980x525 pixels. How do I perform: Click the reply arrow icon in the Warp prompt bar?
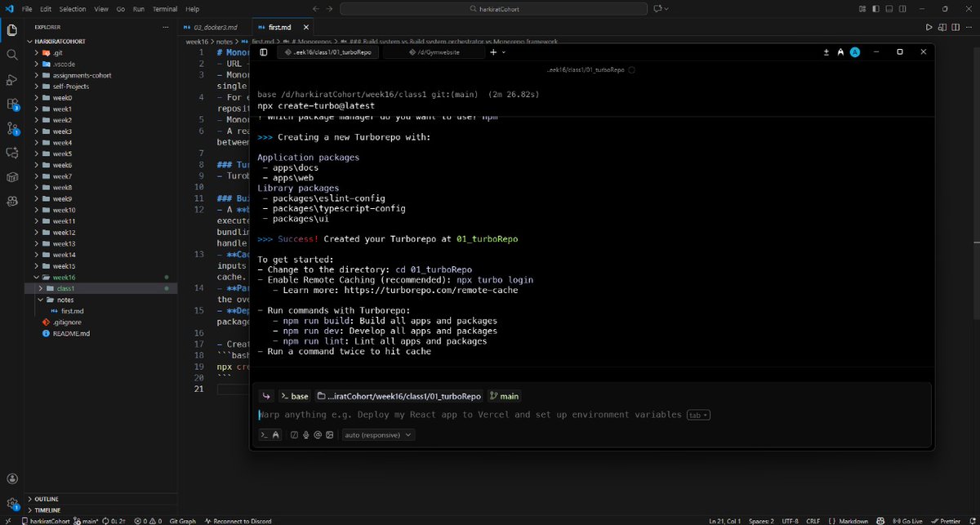pyautogui.click(x=266, y=396)
